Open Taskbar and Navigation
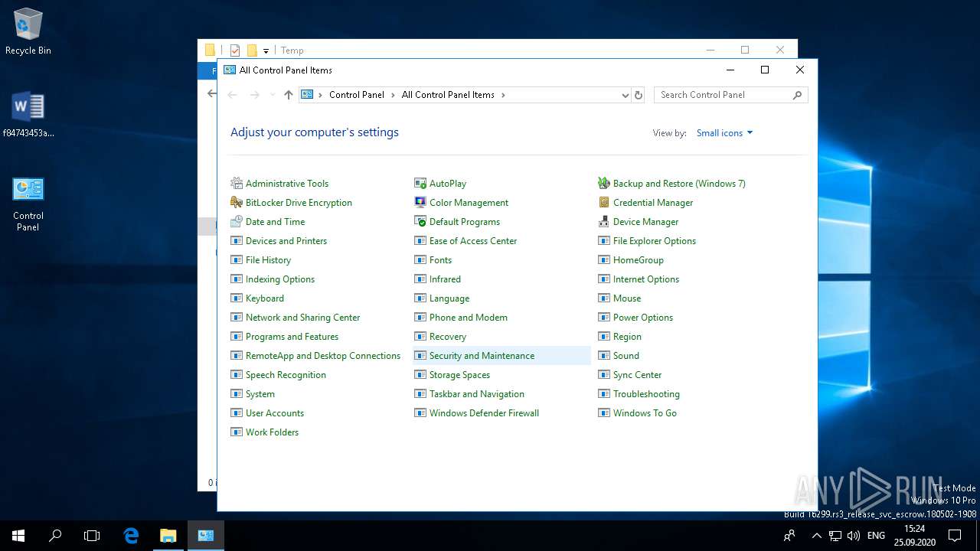The width and height of the screenshot is (980, 551). (477, 394)
